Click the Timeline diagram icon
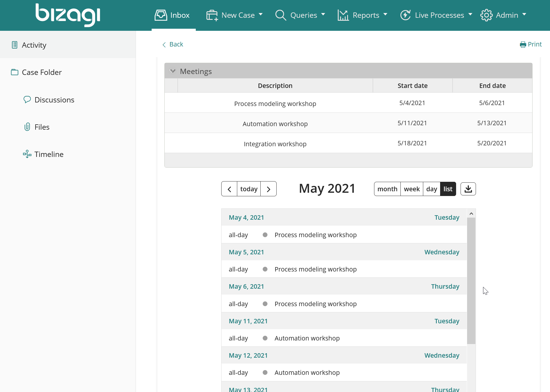This screenshot has height=392, width=550. 27,154
